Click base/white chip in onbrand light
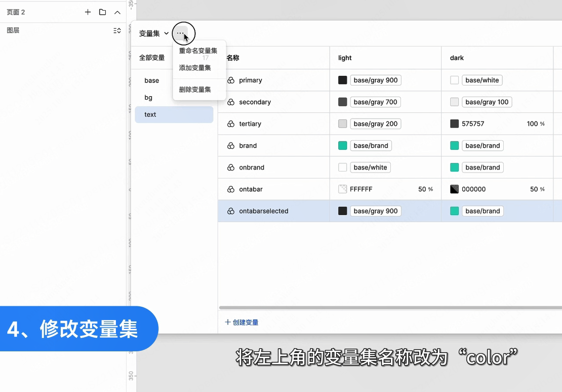This screenshot has height=392, width=562. (370, 167)
